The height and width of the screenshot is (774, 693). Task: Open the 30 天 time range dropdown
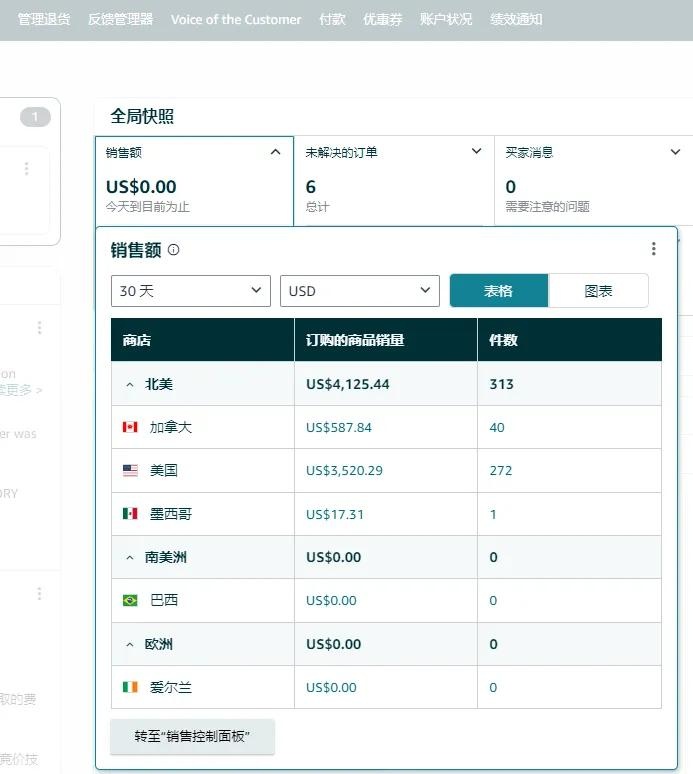pos(191,291)
